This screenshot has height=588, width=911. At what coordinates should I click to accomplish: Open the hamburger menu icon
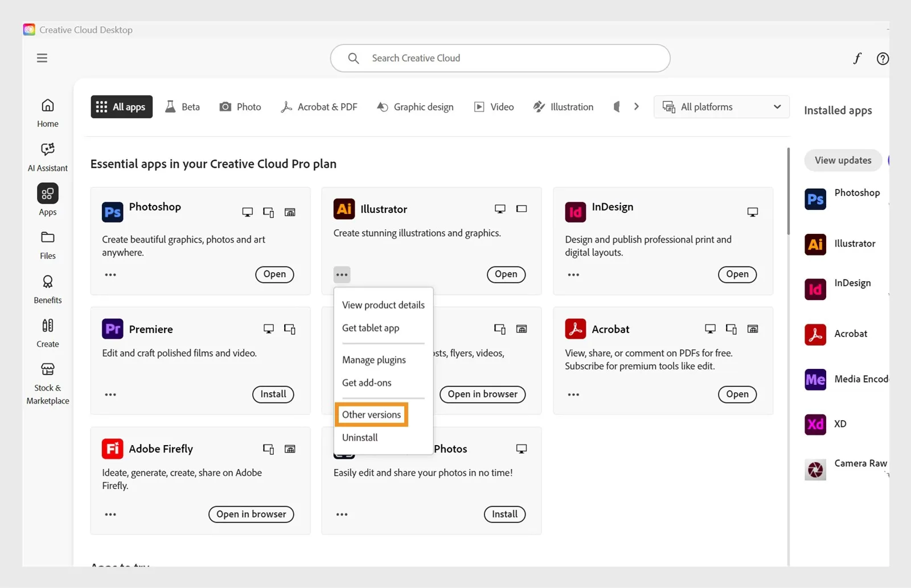[x=42, y=58]
